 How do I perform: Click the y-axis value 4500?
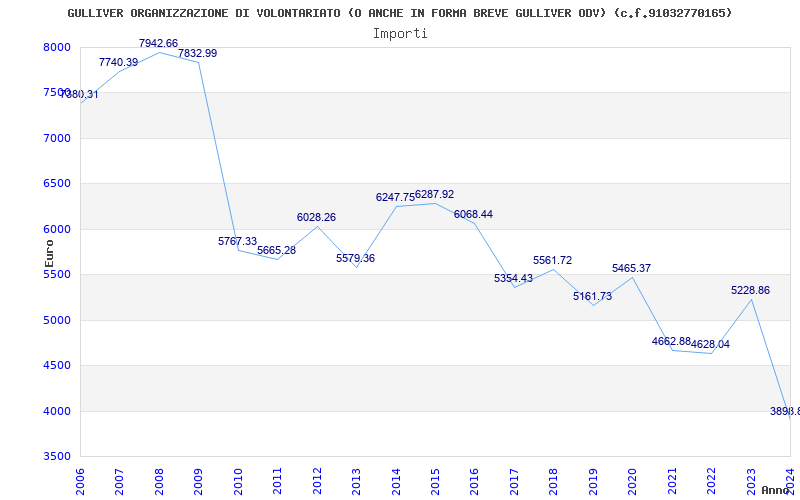coord(57,366)
